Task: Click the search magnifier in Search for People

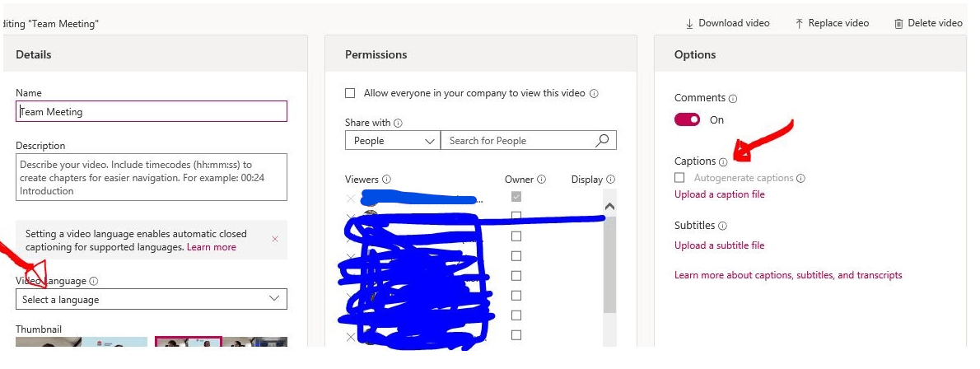Action: pyautogui.click(x=603, y=141)
